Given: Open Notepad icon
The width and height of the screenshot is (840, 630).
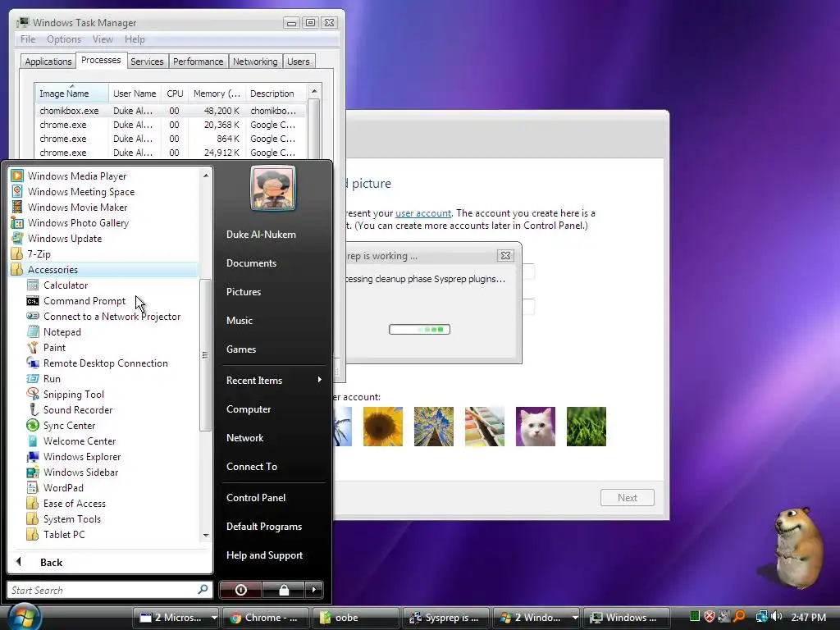Looking at the screenshot, I should pos(33,331).
